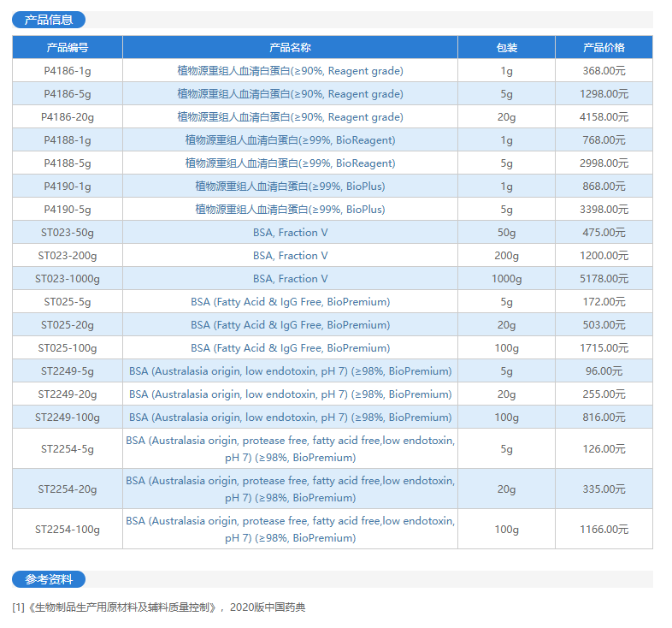This screenshot has height=628, width=672.
Task: Open ST023-50g product code link
Action: click(68, 233)
